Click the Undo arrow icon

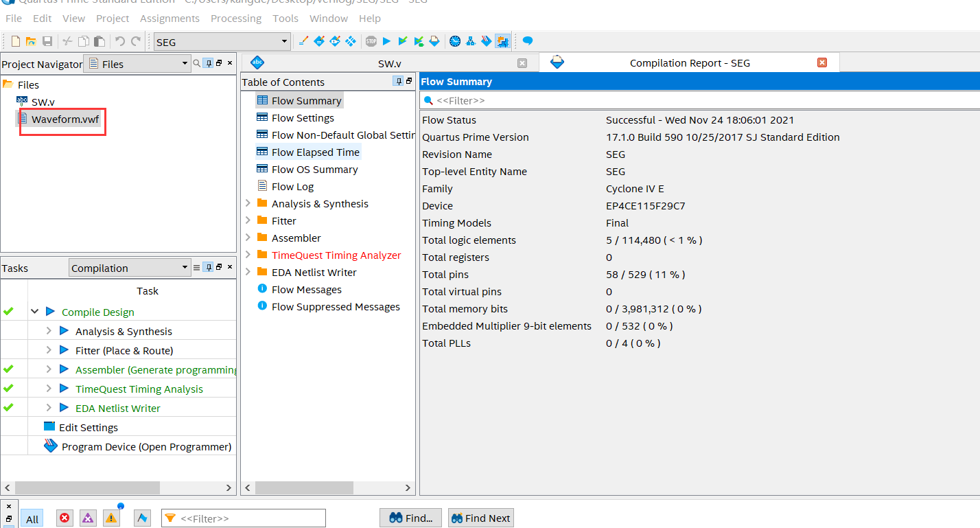pyautogui.click(x=120, y=42)
